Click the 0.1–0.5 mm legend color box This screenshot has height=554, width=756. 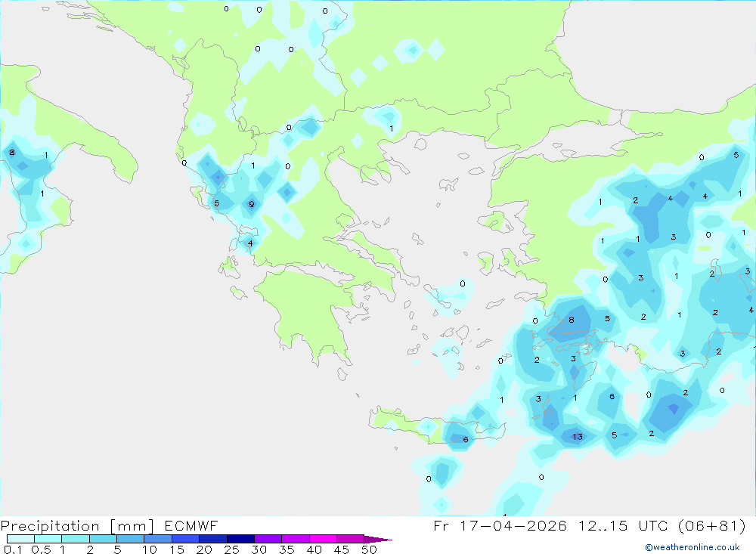pyautogui.click(x=20, y=539)
